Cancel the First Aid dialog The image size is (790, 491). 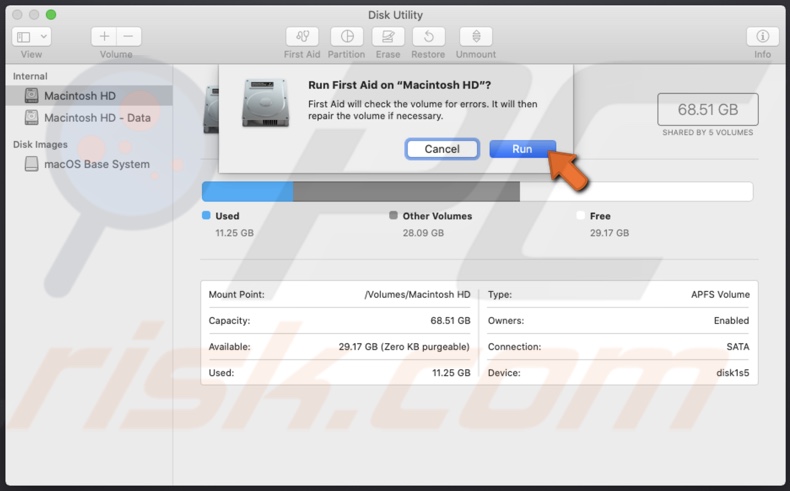[442, 149]
